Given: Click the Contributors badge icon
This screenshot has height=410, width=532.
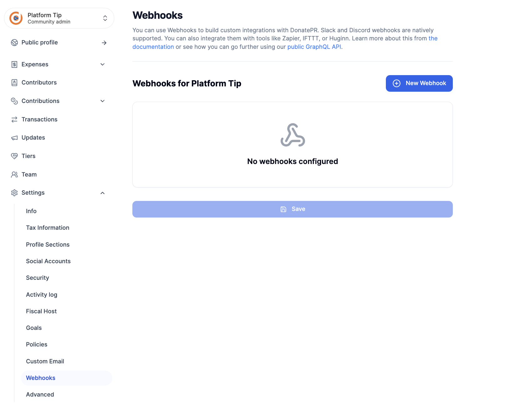Looking at the screenshot, I should (14, 83).
